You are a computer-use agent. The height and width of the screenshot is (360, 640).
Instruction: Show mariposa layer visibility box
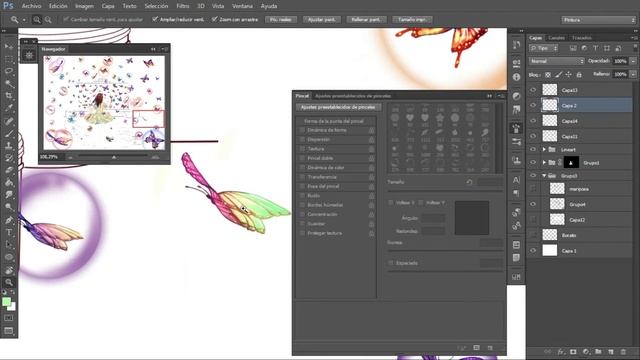click(x=533, y=189)
